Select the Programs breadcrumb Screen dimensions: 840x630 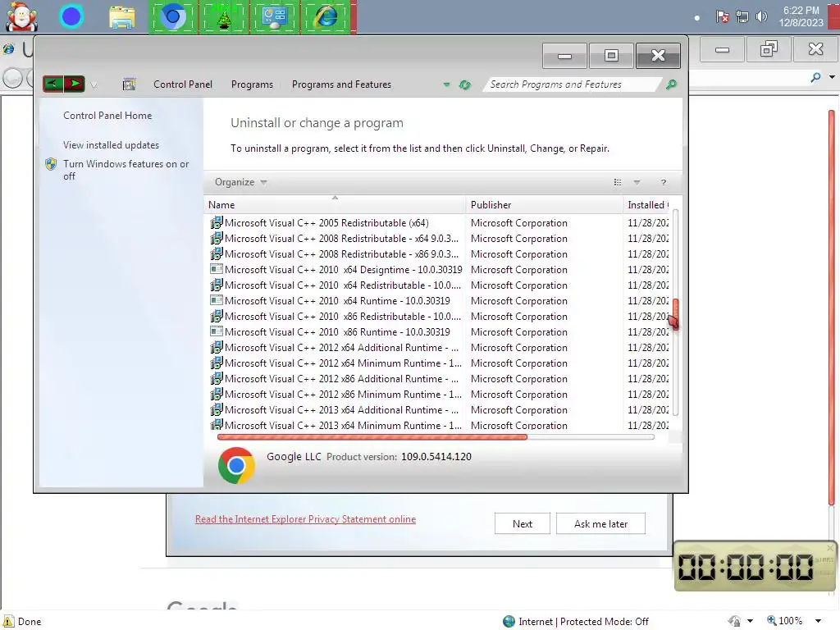pyautogui.click(x=252, y=84)
